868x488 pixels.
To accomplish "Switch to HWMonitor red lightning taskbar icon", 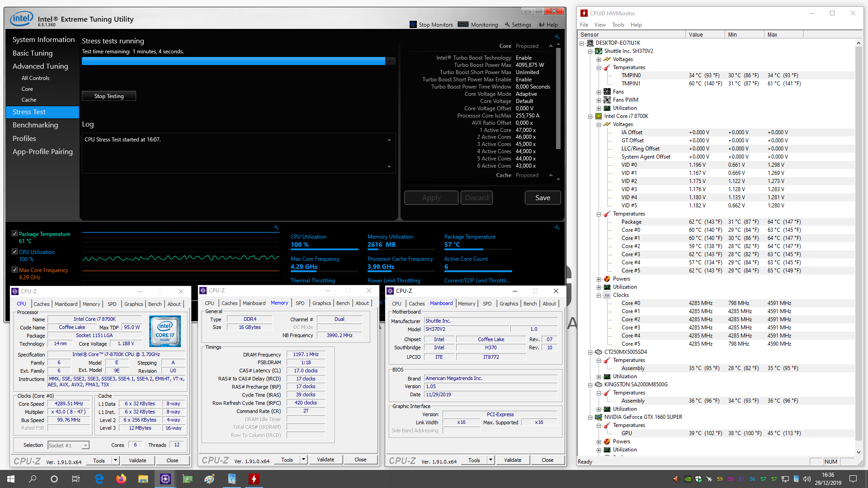I will [x=254, y=479].
